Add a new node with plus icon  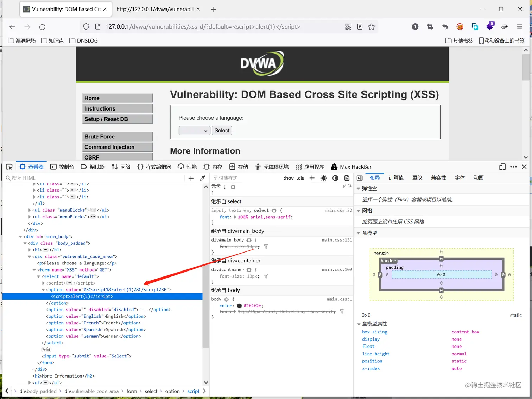(x=191, y=178)
